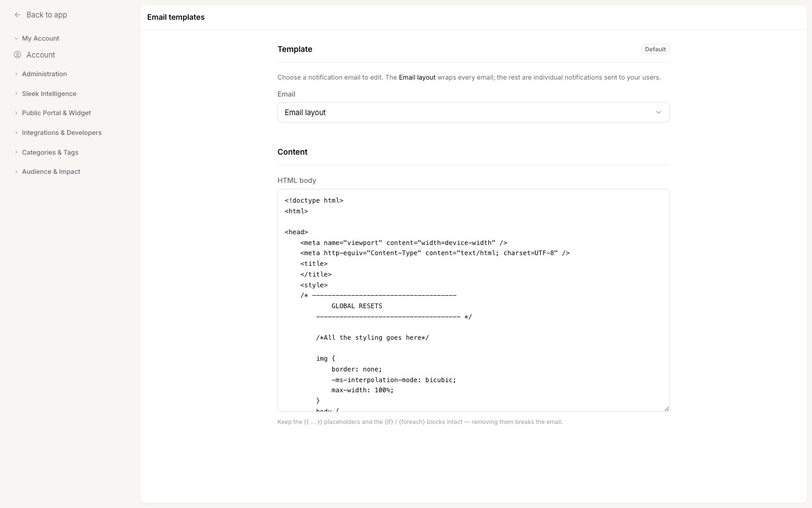Click the -ms-interpolation-mode: bicubic line
Viewport: 812px width, 508px height.
coord(394,380)
